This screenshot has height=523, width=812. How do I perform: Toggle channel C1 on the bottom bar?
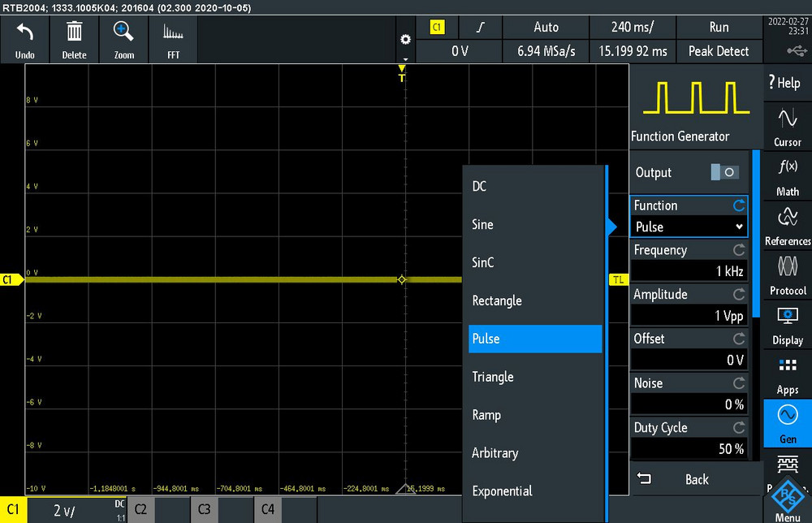point(13,509)
